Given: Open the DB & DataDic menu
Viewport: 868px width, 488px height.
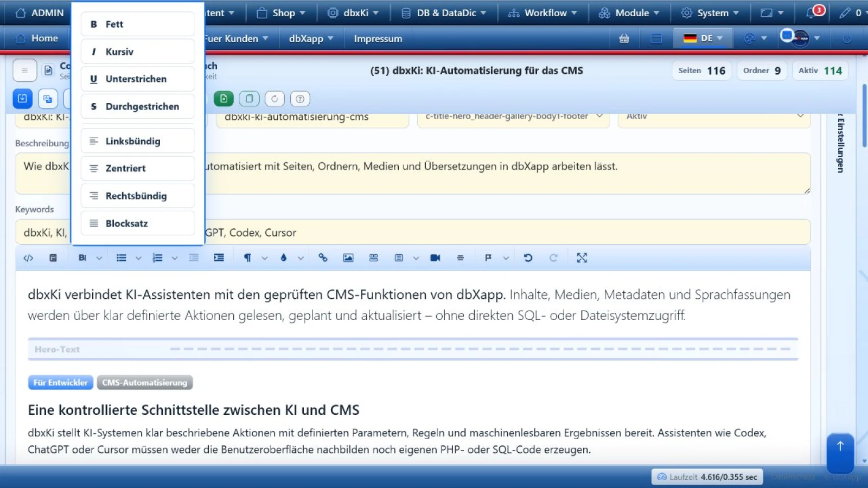Looking at the screenshot, I should tap(444, 13).
